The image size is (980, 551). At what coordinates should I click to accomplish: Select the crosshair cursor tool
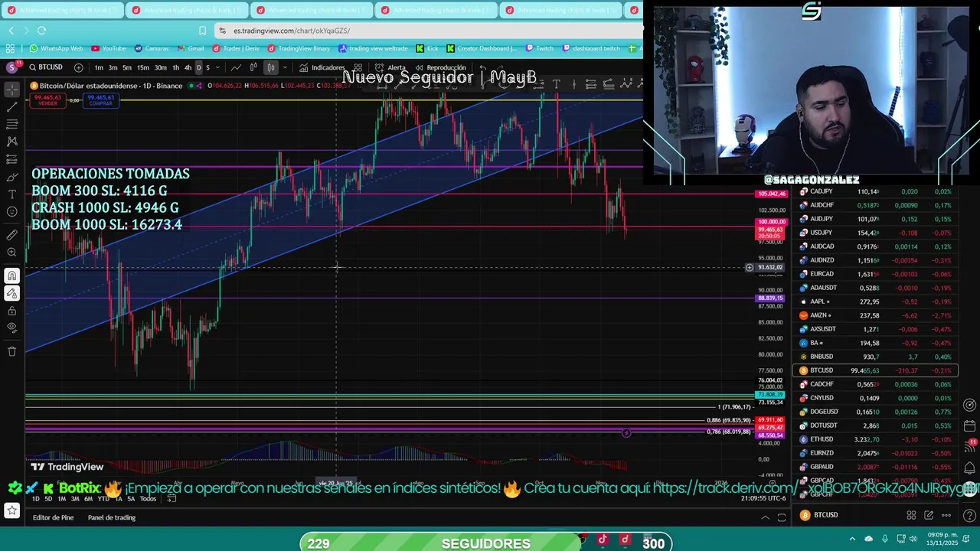tap(12, 90)
